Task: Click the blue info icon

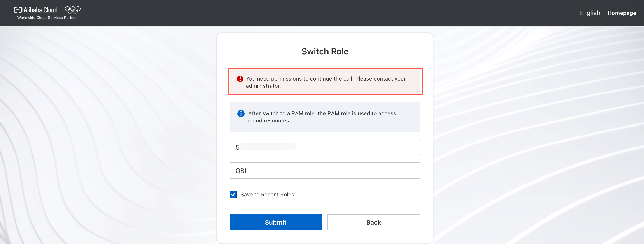Action: tap(241, 114)
